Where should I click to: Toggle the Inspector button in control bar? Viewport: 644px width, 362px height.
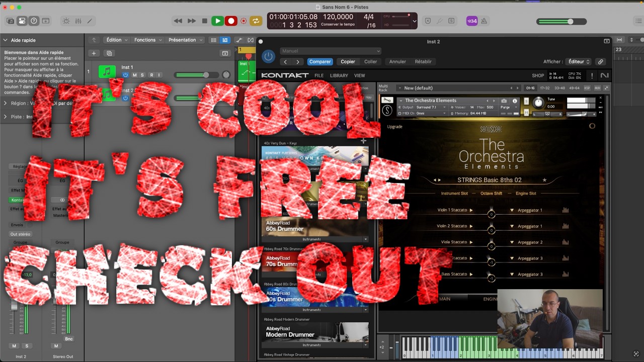22,21
